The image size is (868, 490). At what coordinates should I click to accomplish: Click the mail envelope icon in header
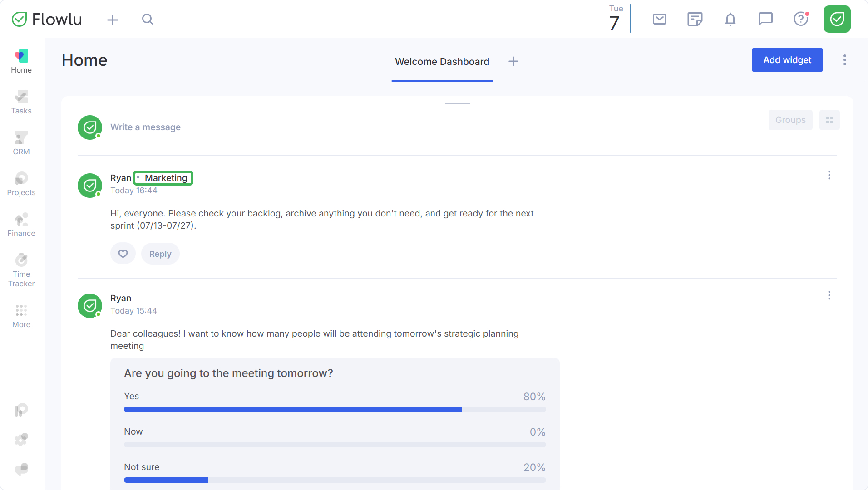coord(660,19)
